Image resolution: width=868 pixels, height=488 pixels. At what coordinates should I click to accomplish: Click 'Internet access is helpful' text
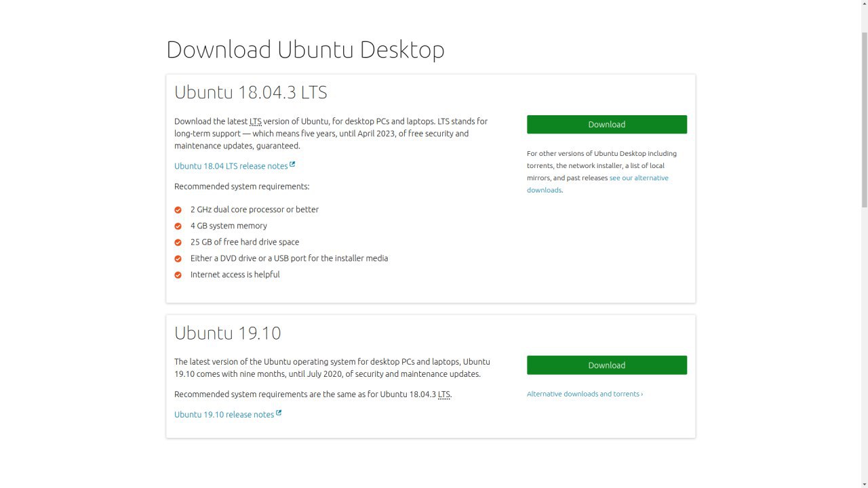235,274
